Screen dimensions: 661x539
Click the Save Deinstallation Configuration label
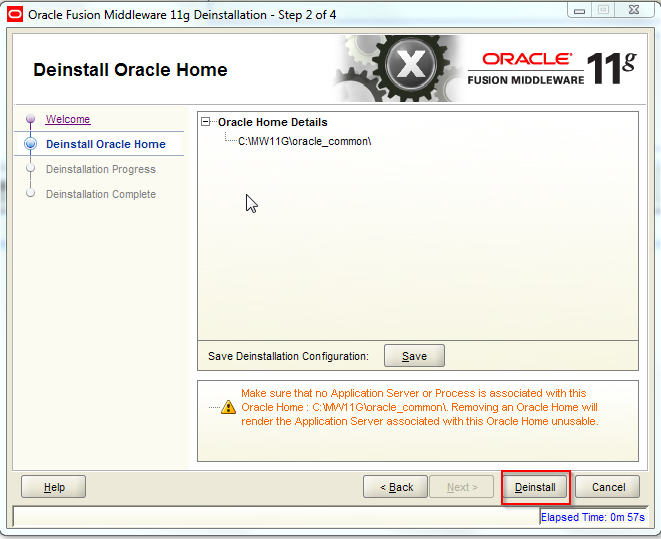[288, 356]
